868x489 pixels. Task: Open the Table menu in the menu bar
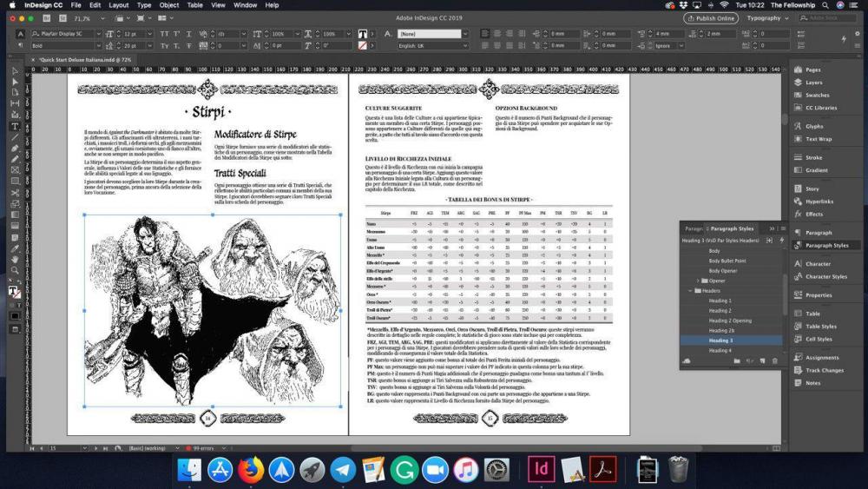pos(195,5)
